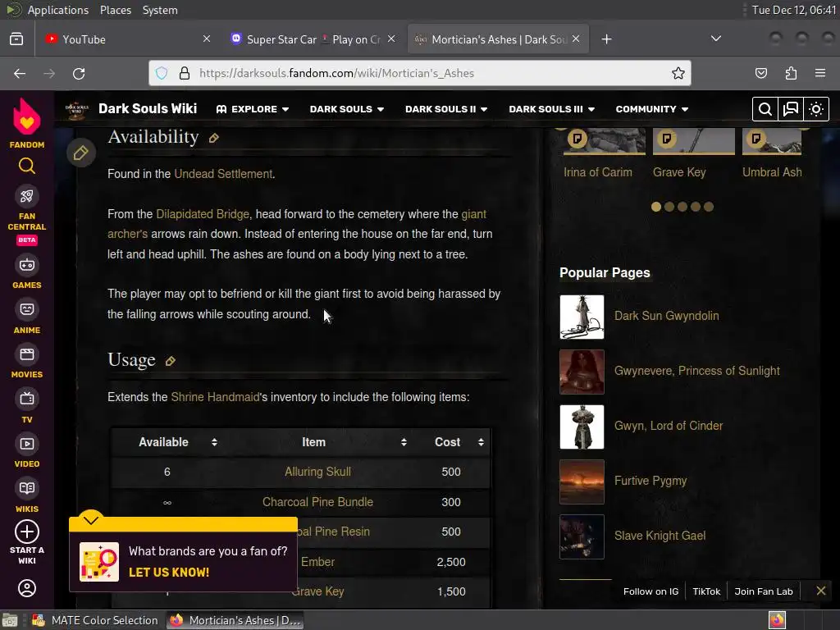Close the YouTube tab
Image resolution: width=840 pixels, height=630 pixels.
point(207,39)
